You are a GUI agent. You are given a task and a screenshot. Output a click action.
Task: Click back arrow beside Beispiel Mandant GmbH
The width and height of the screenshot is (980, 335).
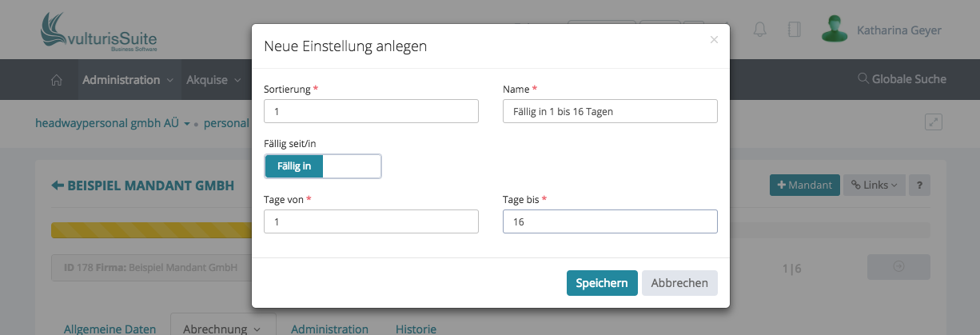(58, 185)
